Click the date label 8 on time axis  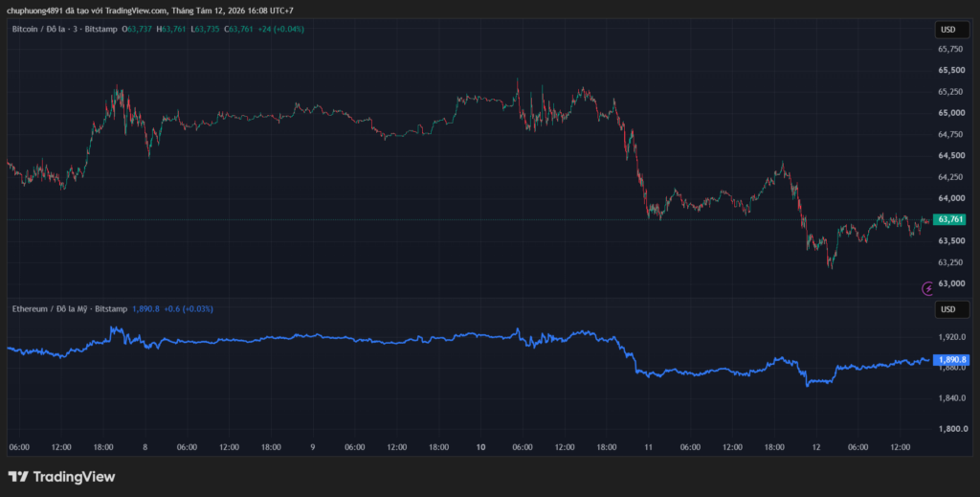(145, 447)
